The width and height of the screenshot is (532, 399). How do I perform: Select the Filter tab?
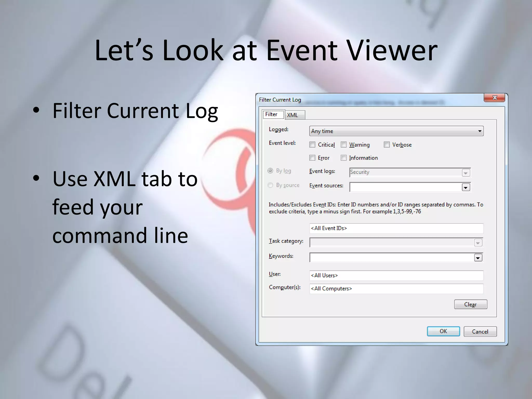click(274, 114)
